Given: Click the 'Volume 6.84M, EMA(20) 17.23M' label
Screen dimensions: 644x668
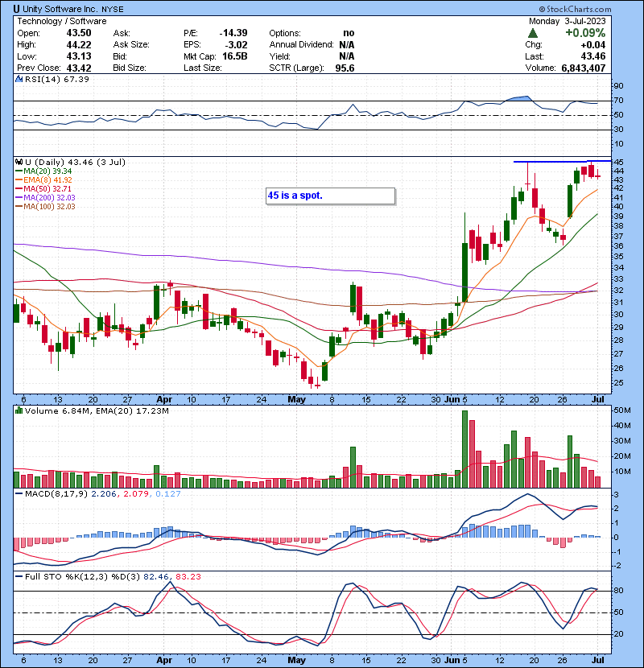Looking at the screenshot, I should 97,410.
